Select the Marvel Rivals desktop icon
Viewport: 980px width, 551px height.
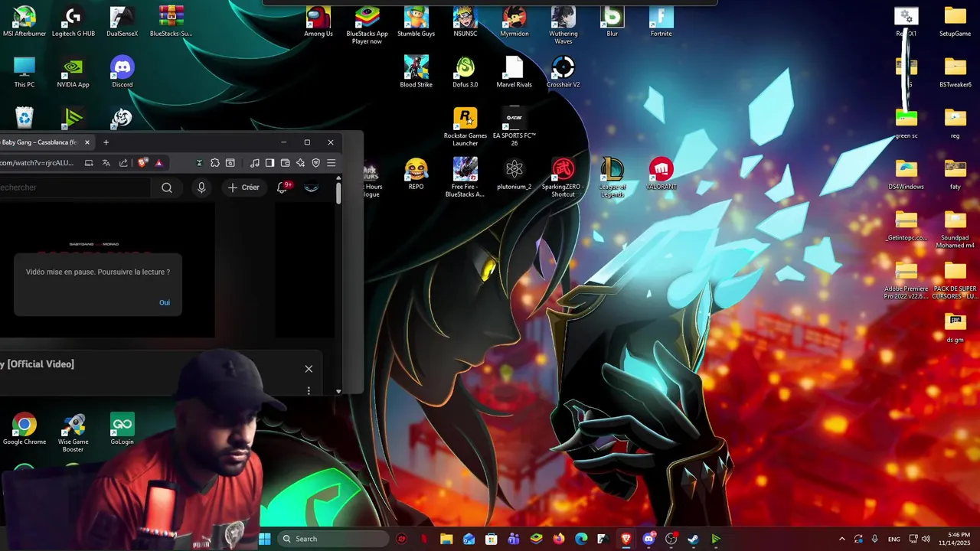(514, 73)
